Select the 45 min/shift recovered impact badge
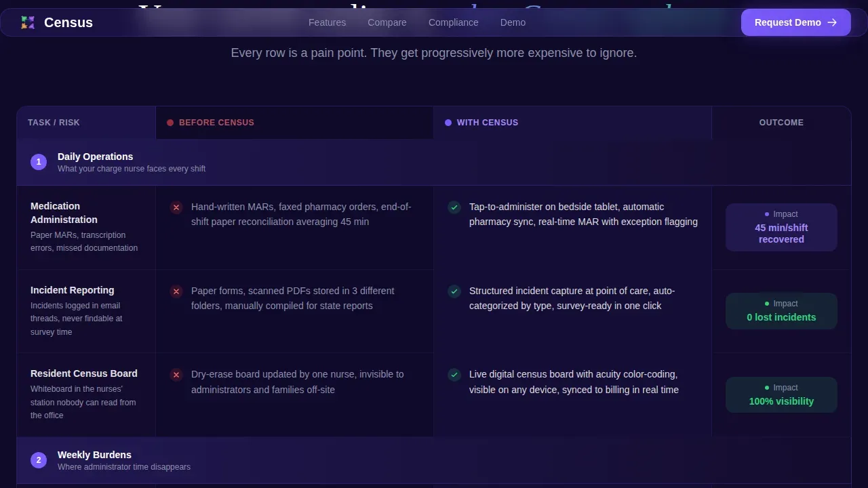 [781, 227]
